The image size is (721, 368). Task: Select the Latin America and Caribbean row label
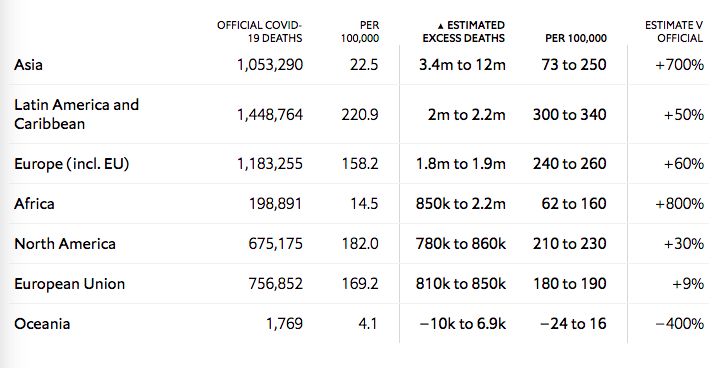pyautogui.click(x=76, y=114)
